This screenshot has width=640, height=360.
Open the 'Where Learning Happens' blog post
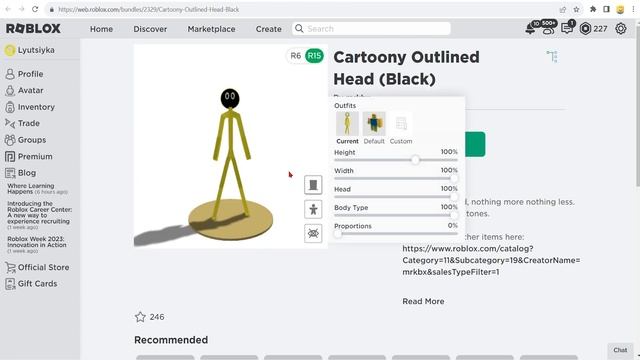[37, 189]
